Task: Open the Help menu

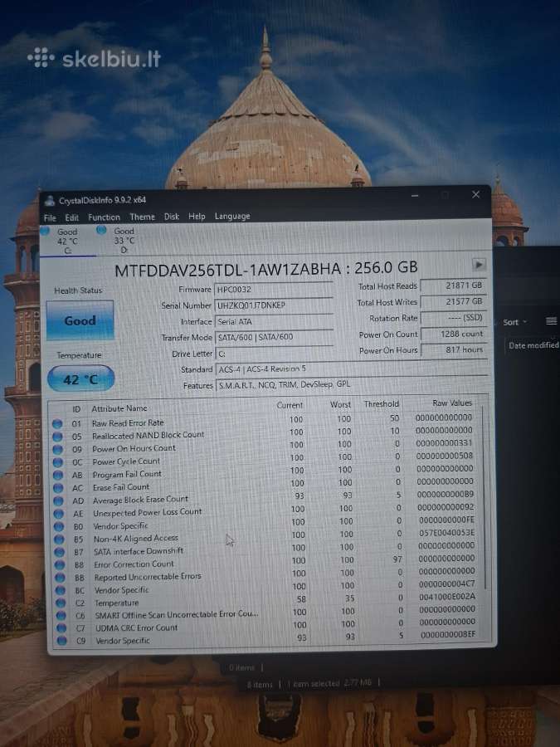Action: (197, 217)
